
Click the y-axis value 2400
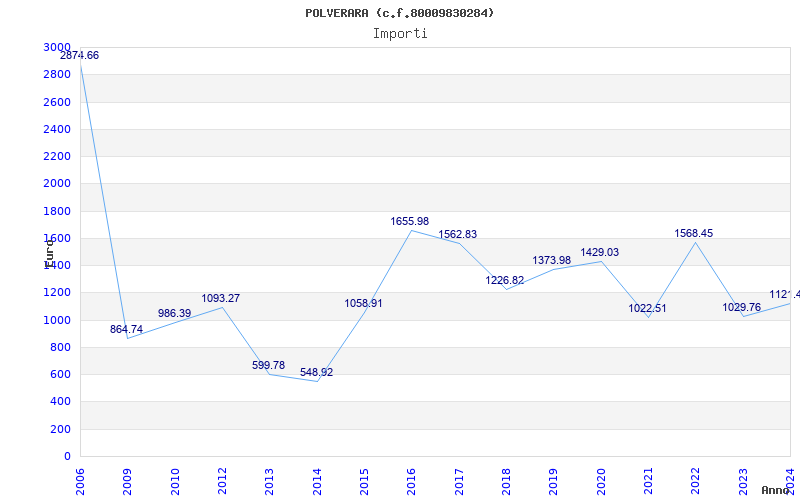(x=57, y=130)
